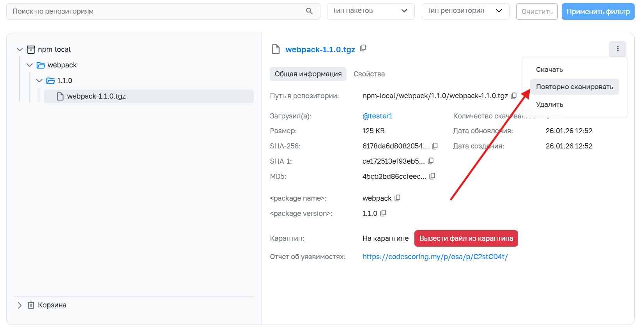Expand the Корзина section

(x=20, y=305)
